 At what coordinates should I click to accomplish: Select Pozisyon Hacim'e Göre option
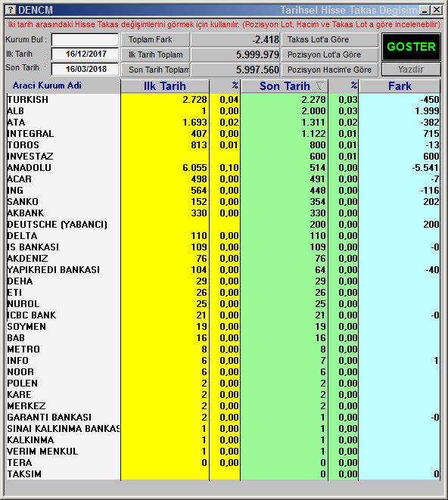pos(330,70)
